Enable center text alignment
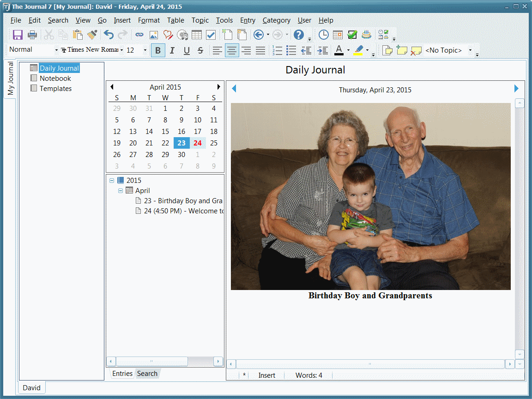This screenshot has height=399, width=532. (x=232, y=50)
